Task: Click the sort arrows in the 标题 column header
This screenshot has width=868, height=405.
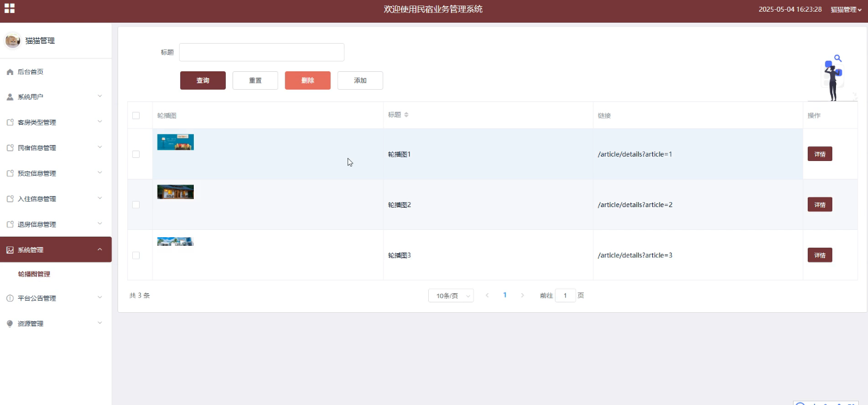Action: (406, 115)
